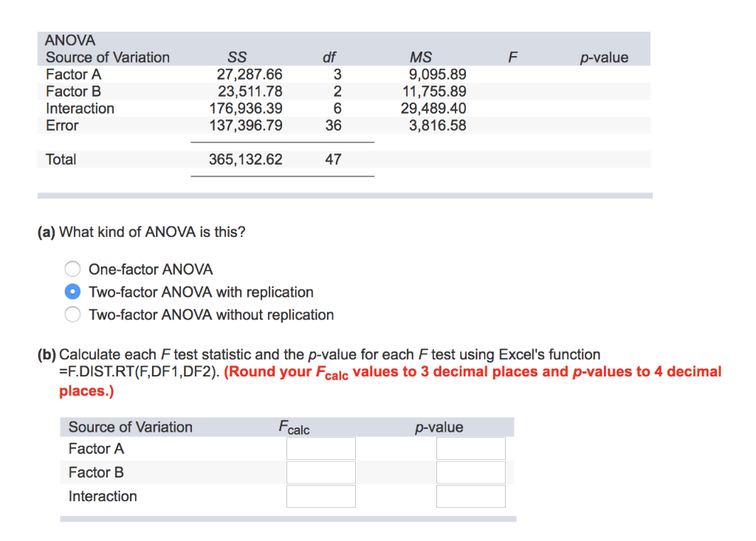Click the p-value header in answer table
756x541 pixels.
click(x=439, y=427)
